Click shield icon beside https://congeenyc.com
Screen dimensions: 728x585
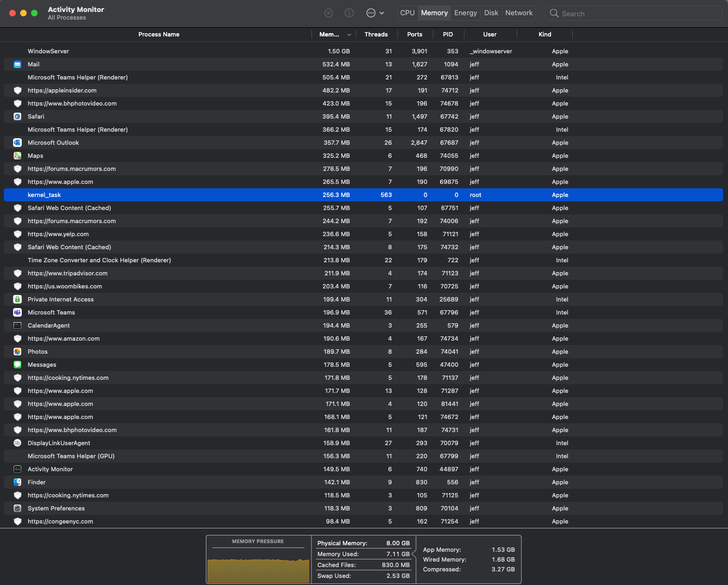(17, 521)
